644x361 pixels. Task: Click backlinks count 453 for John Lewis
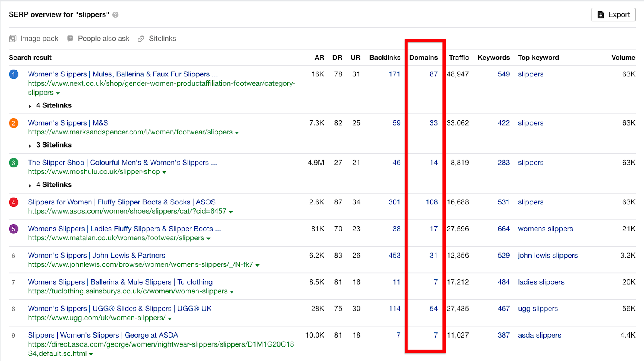point(394,255)
